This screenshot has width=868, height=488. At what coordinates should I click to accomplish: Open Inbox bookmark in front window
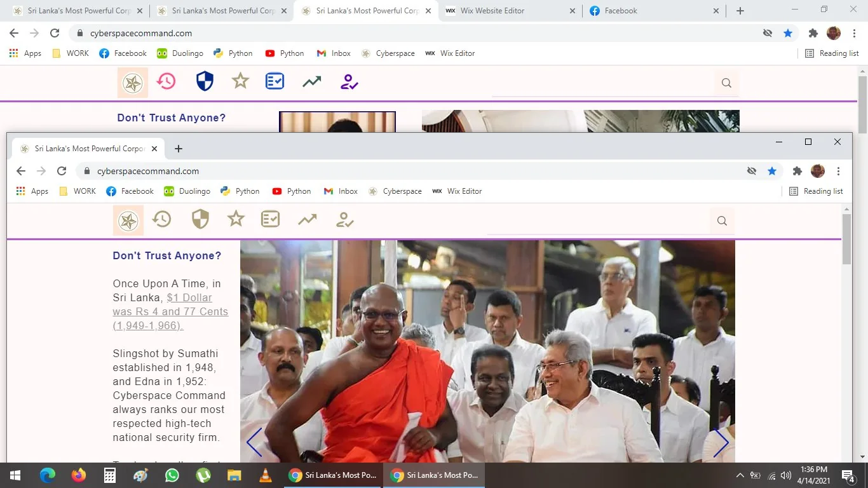pyautogui.click(x=341, y=191)
